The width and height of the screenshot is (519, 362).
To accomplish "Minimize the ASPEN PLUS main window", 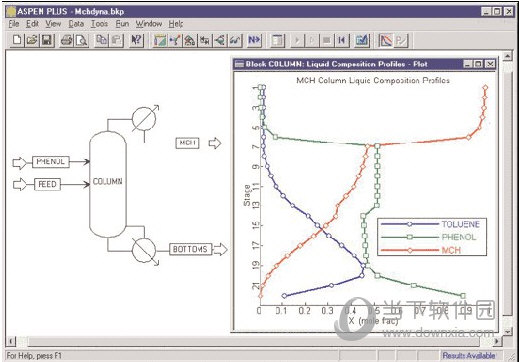I will click(x=486, y=12).
